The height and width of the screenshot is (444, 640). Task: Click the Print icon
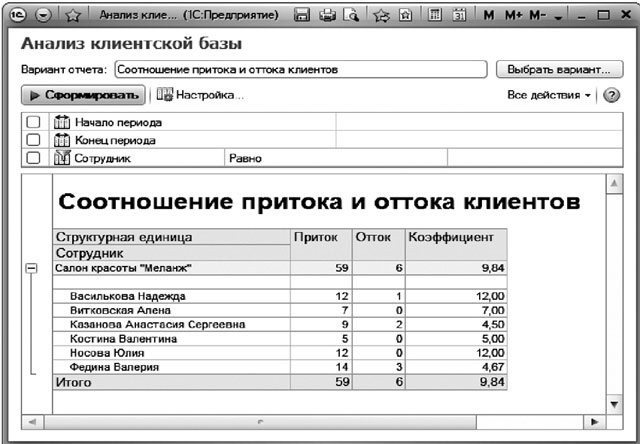click(327, 15)
